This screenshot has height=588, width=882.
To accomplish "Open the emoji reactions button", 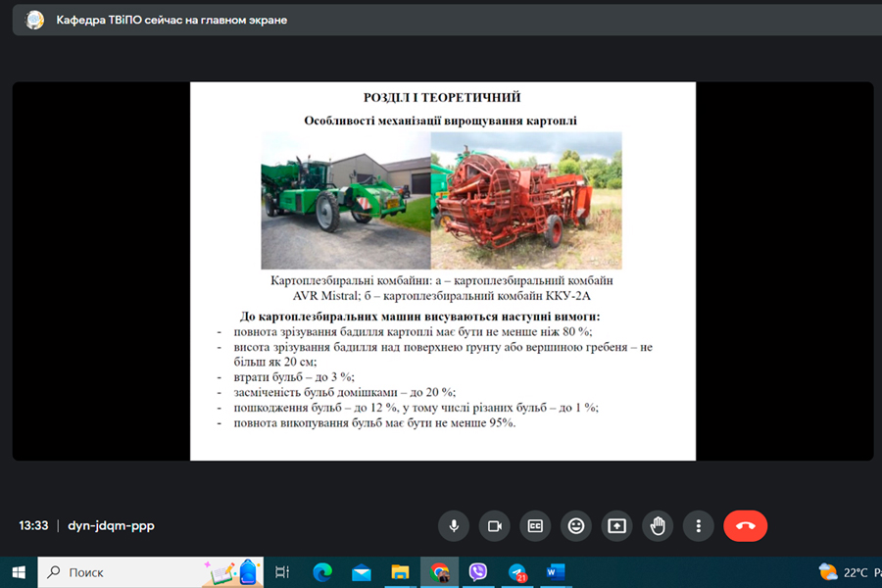I will (576, 525).
